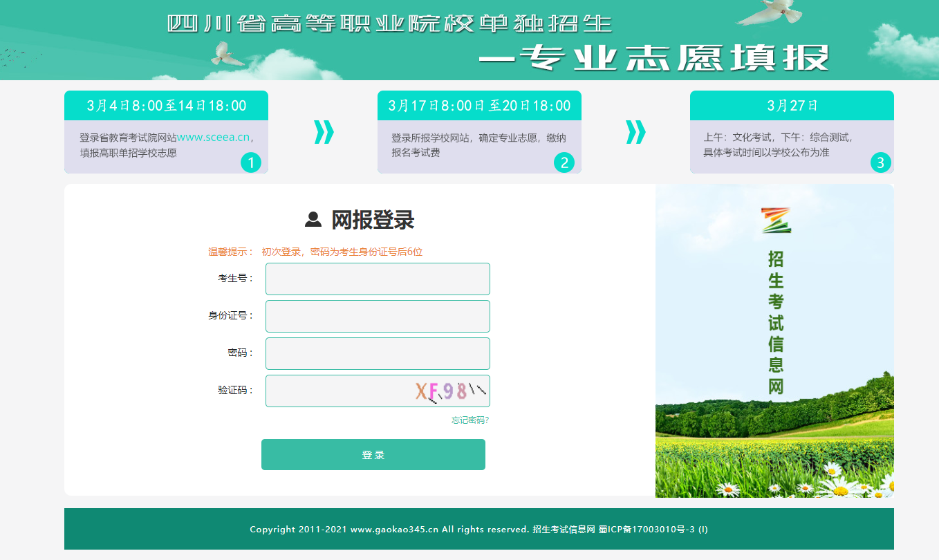Select the 3月17日8:00 至20日18:00 step header

[x=479, y=106]
